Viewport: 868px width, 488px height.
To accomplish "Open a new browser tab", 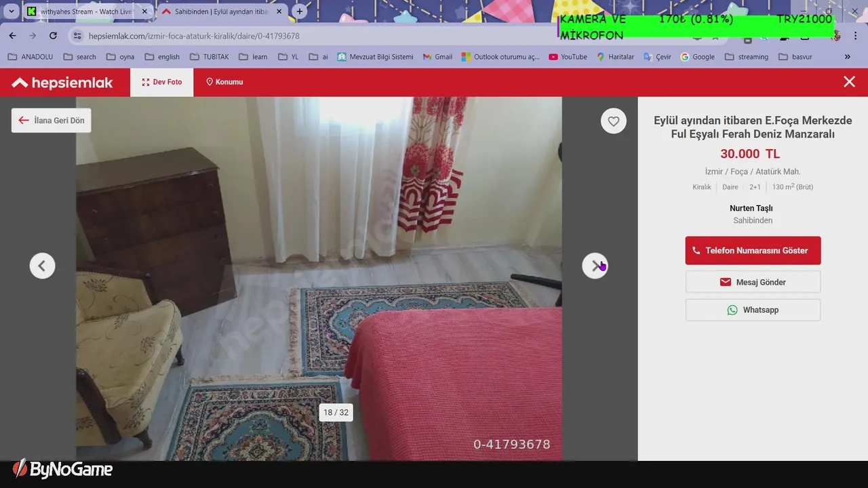I will click(x=300, y=12).
